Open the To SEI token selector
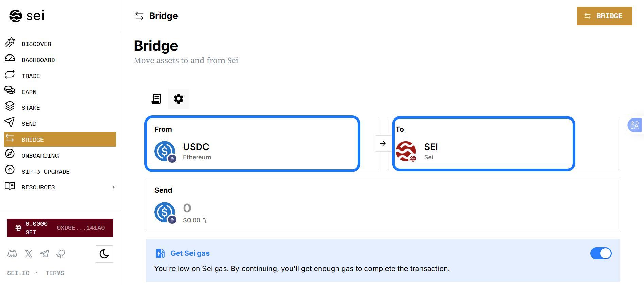This screenshot has height=285, width=644. click(x=483, y=143)
